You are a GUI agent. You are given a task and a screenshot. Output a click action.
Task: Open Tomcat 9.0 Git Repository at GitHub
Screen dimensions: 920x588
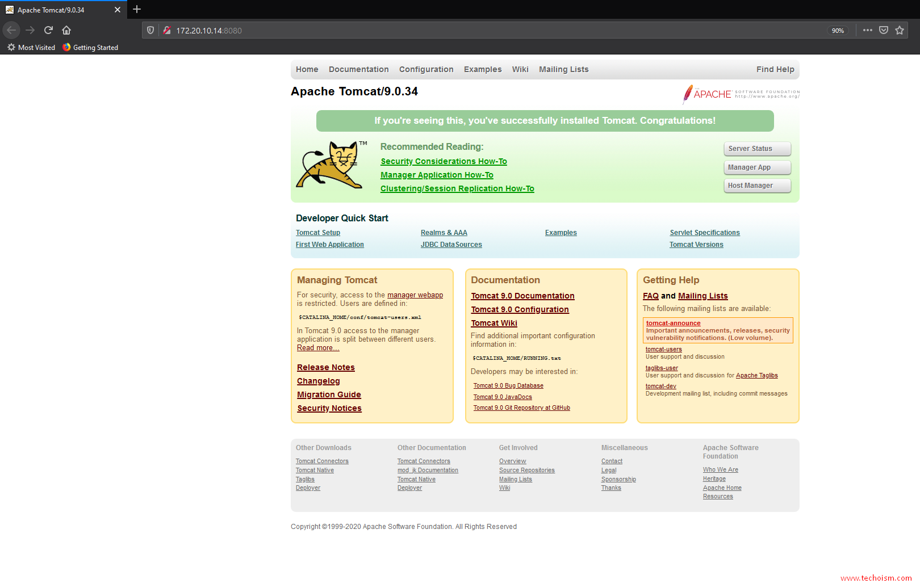click(x=522, y=408)
